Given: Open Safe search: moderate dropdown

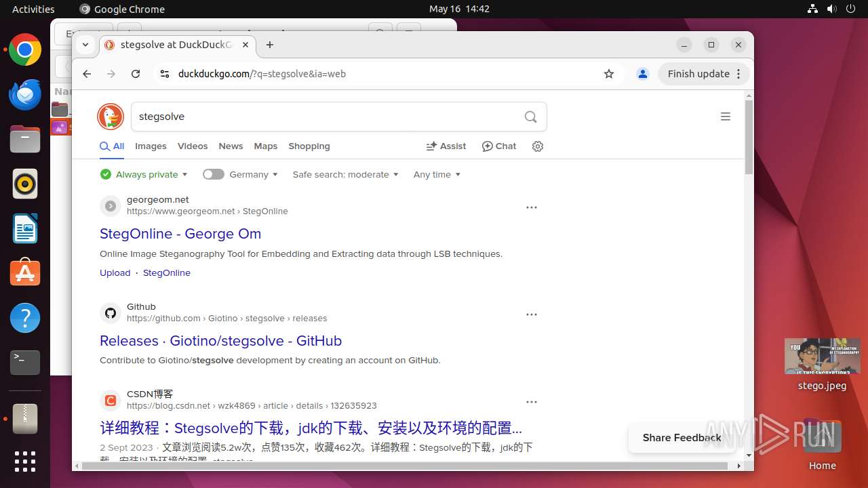Looking at the screenshot, I should click(346, 174).
